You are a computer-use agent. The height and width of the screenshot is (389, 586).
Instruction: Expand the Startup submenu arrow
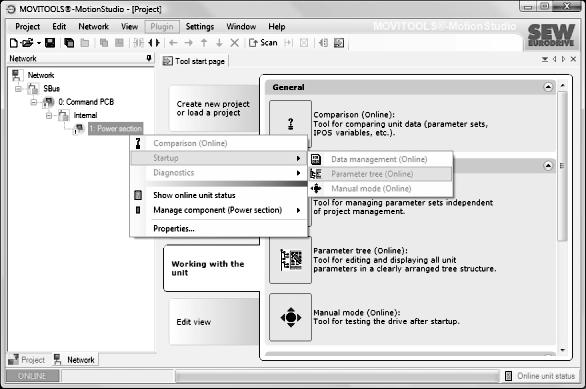click(298, 158)
